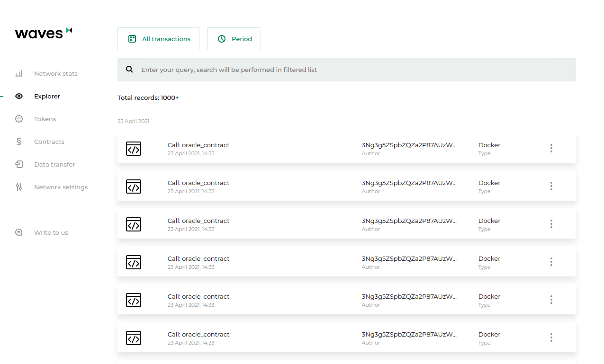This screenshot has height=364, width=604.
Task: Open Network settings via the sliders icon
Action: pos(19,187)
